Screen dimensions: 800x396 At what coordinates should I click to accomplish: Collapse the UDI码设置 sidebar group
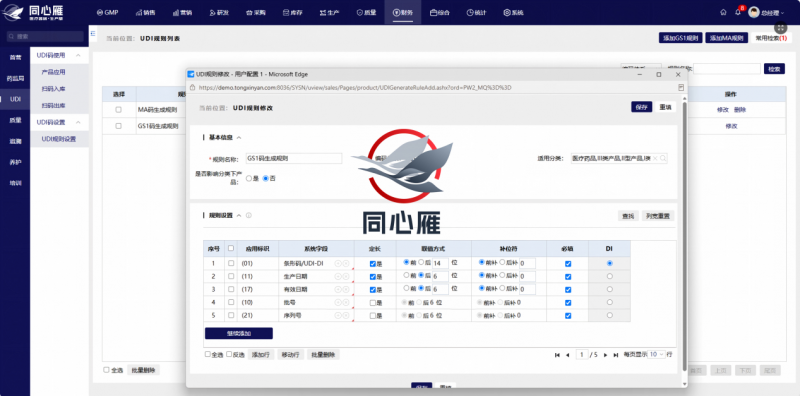coord(78,122)
